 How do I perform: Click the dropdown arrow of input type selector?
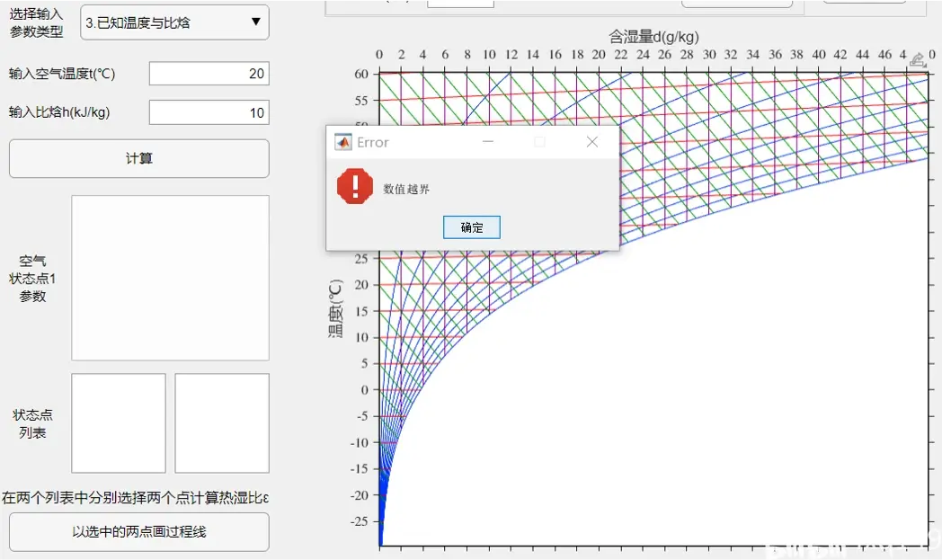[x=256, y=22]
